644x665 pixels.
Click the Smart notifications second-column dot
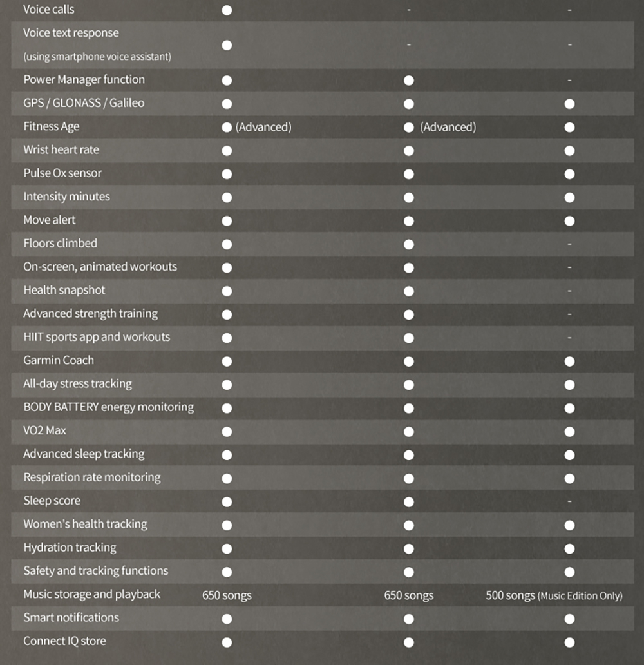click(x=409, y=619)
